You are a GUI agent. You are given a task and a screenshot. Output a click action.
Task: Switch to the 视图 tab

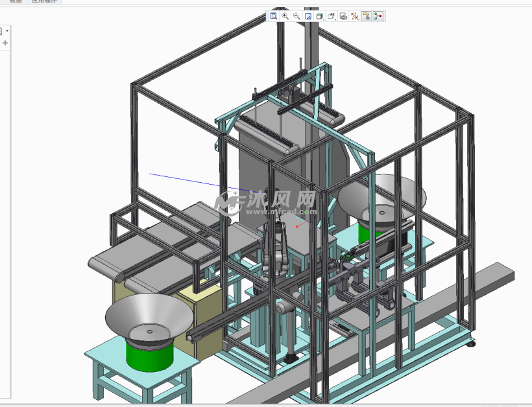pyautogui.click(x=15, y=1)
